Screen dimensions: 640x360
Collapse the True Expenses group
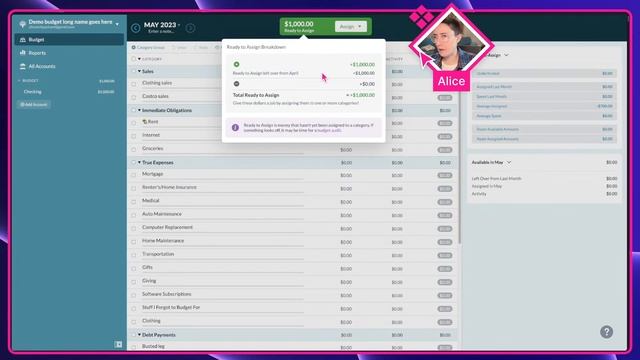coord(139,162)
